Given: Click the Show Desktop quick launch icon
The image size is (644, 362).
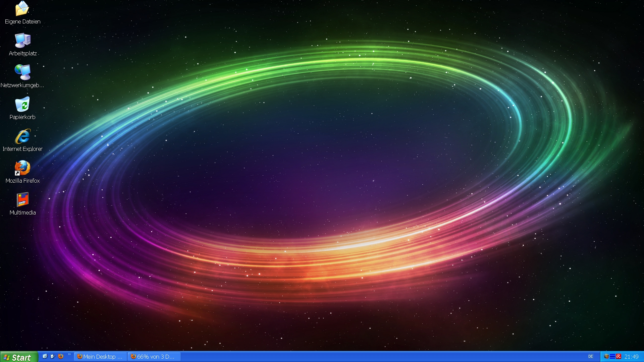Looking at the screenshot, I should pos(53,356).
